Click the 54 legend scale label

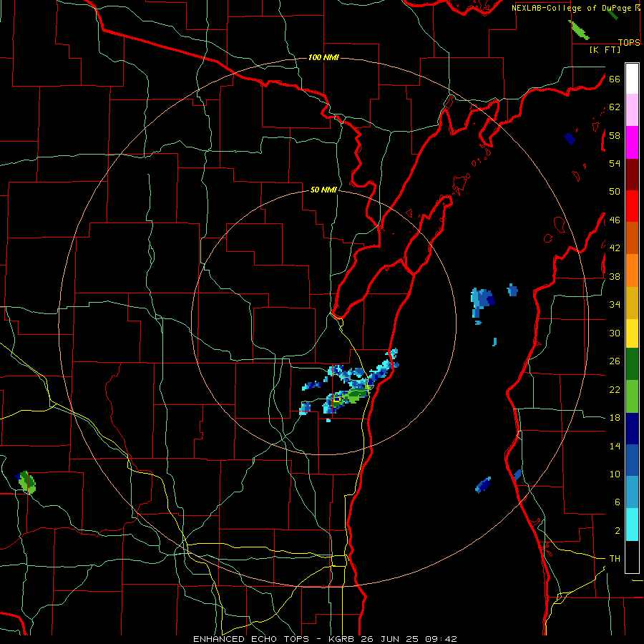615,163
